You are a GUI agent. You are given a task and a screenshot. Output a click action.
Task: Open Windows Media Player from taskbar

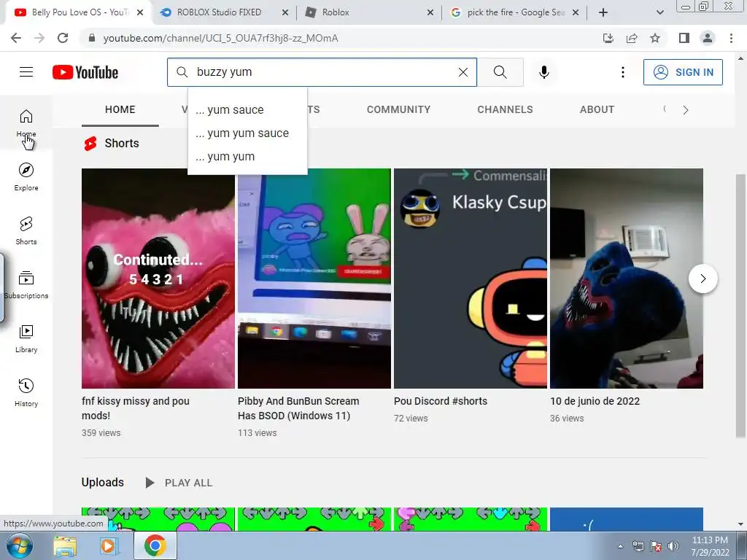point(109,547)
